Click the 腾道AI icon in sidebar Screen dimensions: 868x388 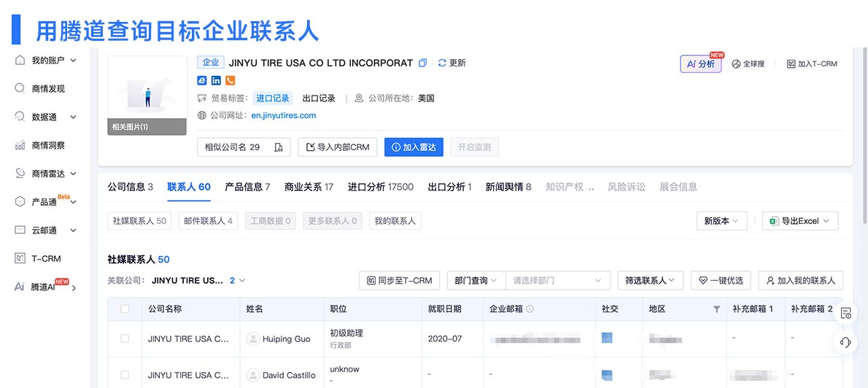click(20, 287)
